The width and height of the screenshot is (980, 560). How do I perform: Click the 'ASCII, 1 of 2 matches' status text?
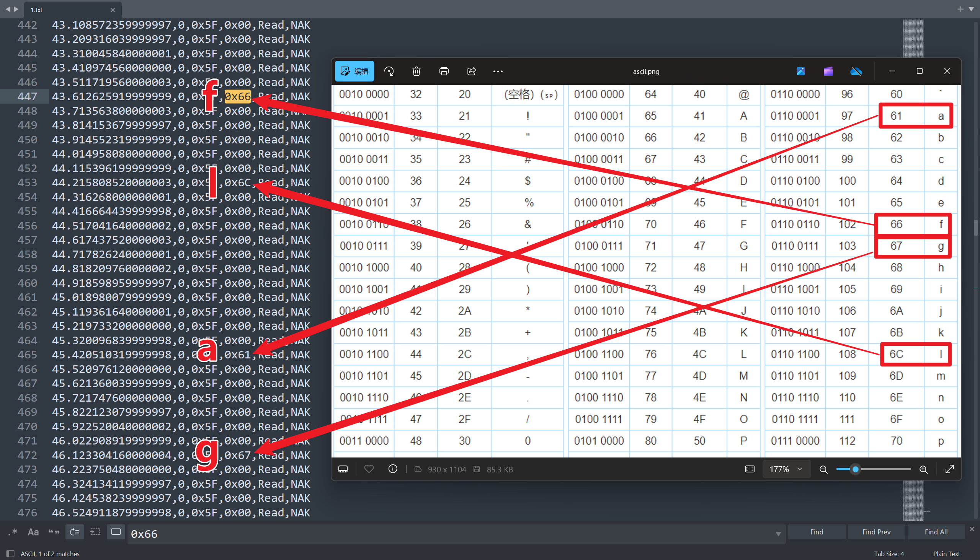[50, 554]
